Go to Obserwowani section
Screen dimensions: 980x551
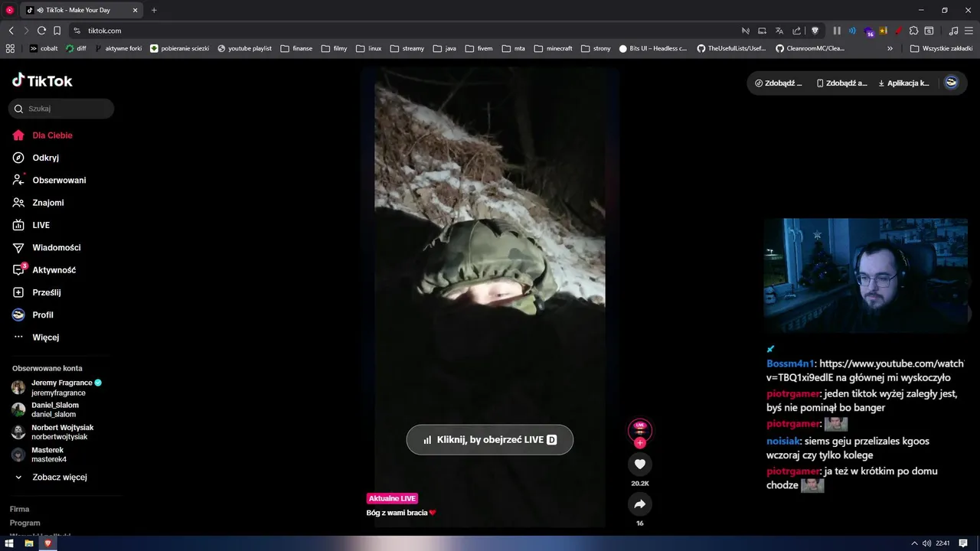(x=49, y=180)
